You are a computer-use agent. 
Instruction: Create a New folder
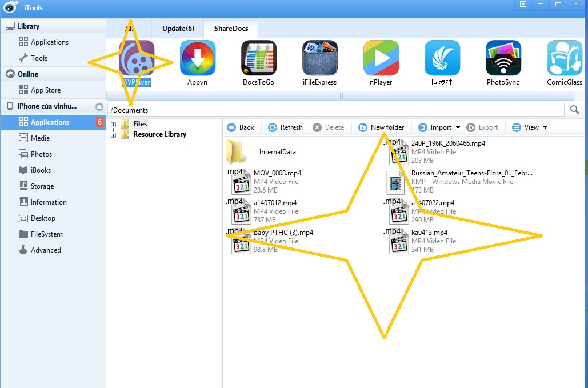382,127
